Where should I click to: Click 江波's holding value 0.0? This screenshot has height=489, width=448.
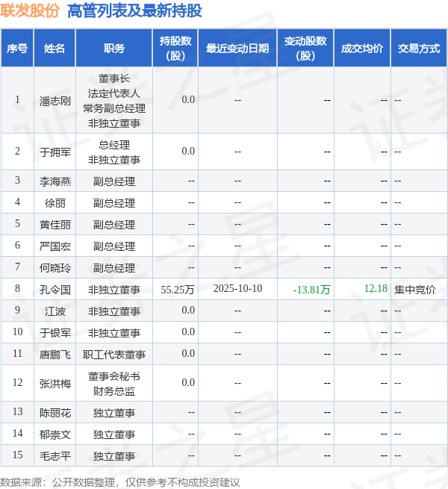click(x=188, y=310)
